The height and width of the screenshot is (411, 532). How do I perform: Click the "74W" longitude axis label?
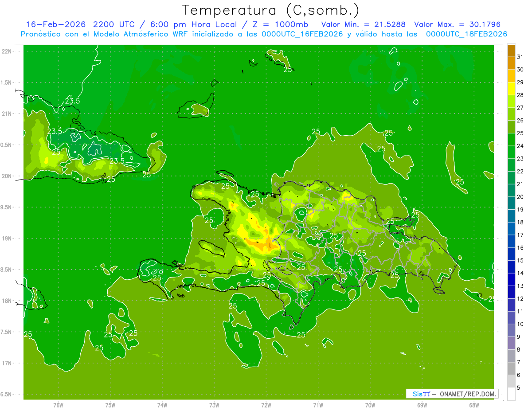(162, 405)
